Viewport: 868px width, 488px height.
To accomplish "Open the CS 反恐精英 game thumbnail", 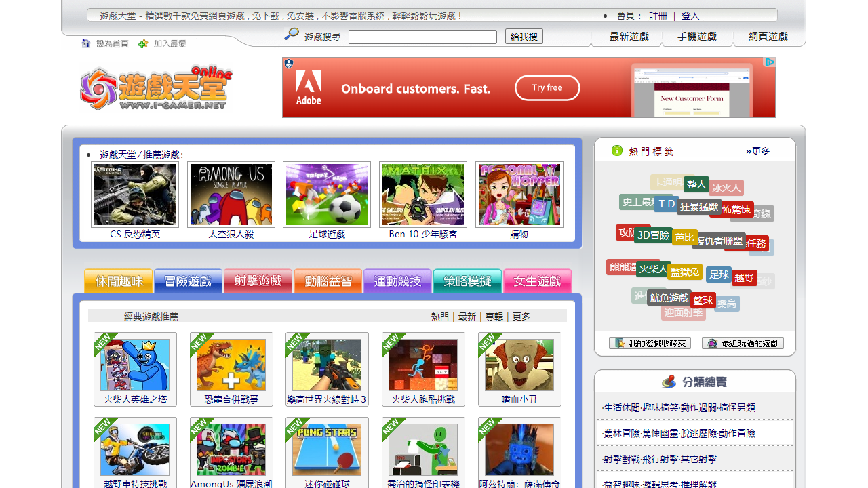I will click(x=135, y=195).
